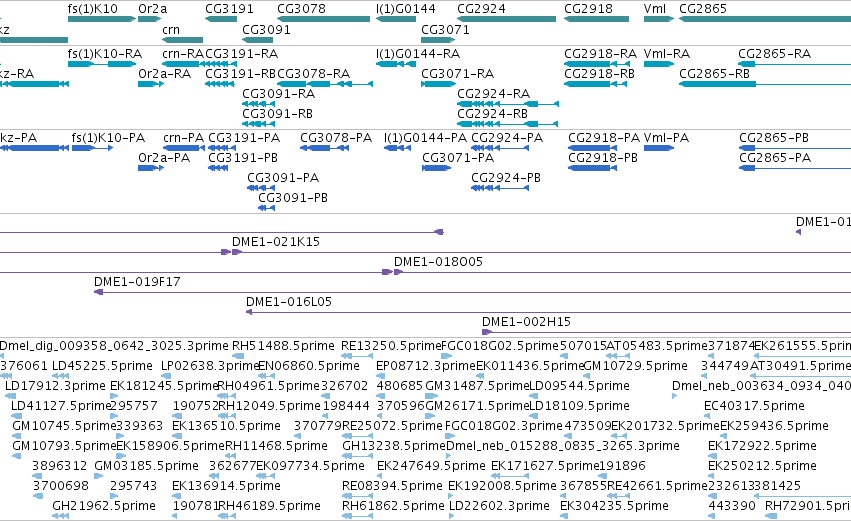Click EST label RH11468.5prime
The height and width of the screenshot is (521, 851).
[276, 446]
